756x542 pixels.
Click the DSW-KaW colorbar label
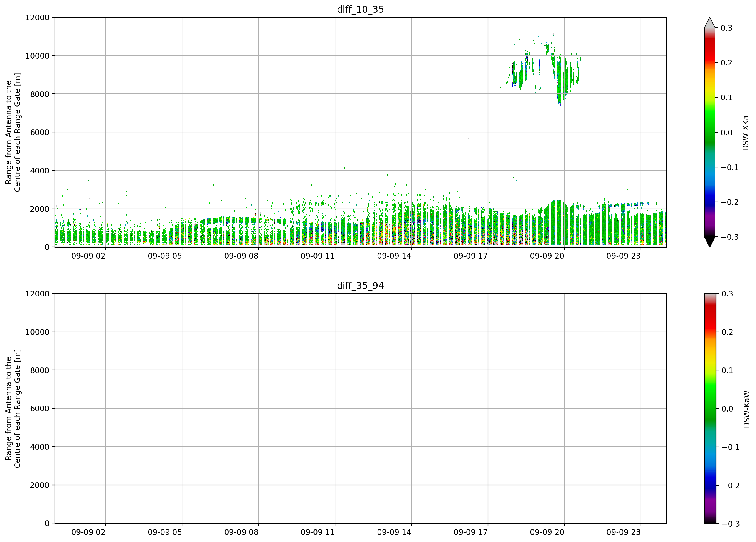(x=747, y=409)
